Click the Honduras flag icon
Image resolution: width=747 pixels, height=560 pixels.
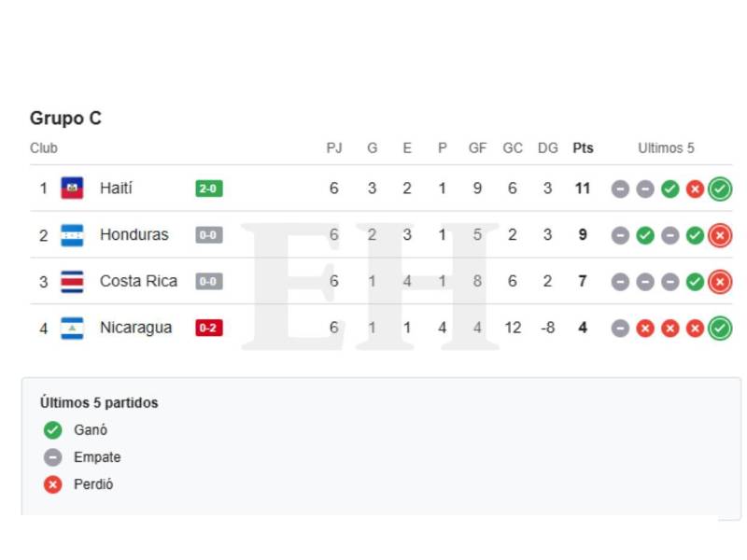(x=72, y=235)
